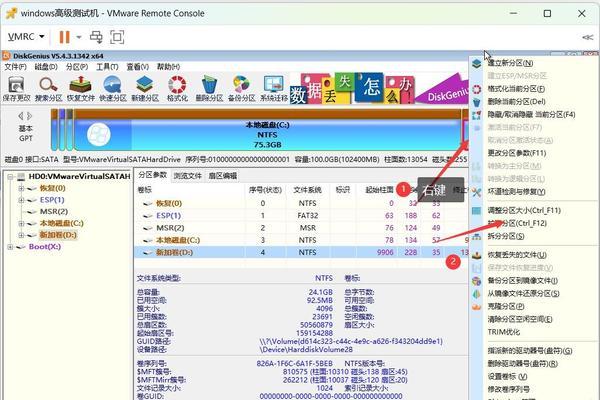The height and width of the screenshot is (400, 600).
Task: Go to next disk with right arrow
Action: [x=29, y=116]
